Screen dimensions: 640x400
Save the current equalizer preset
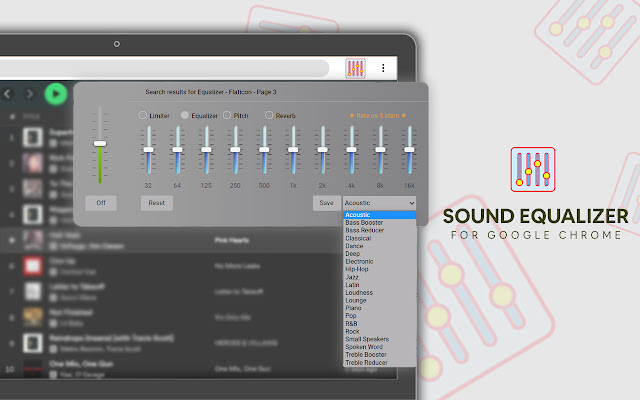point(326,202)
